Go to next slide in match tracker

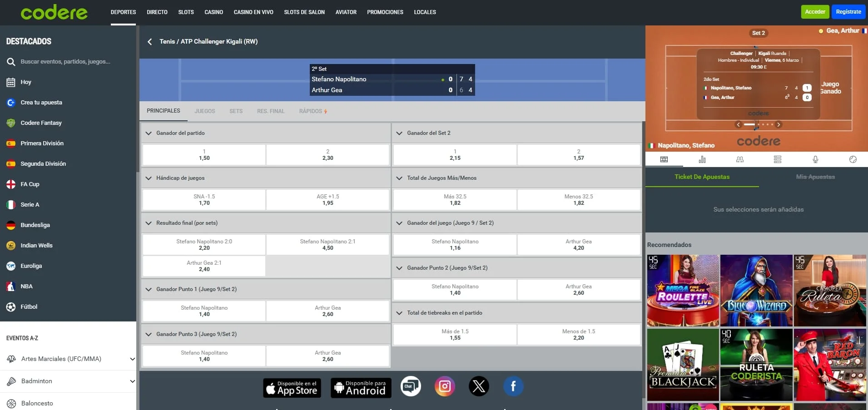pos(779,124)
